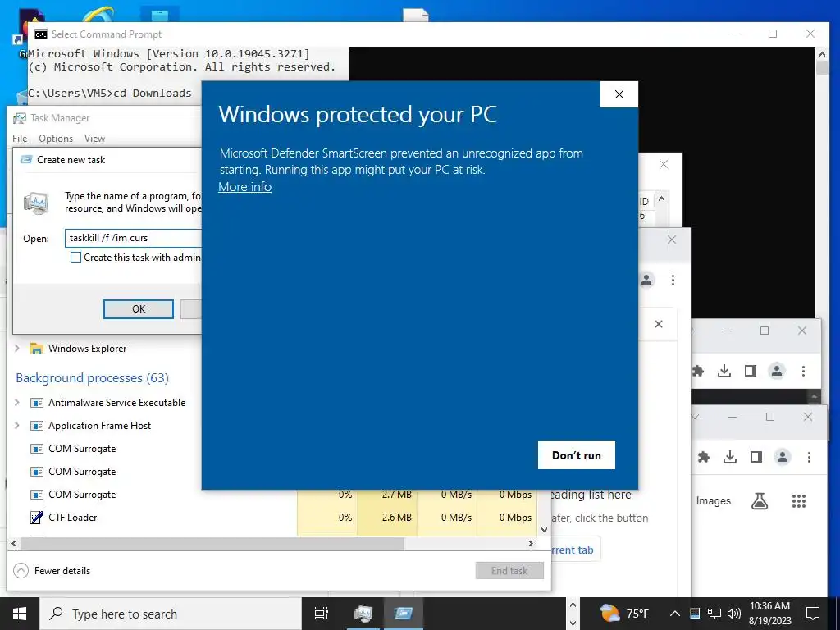Click the Command Prompt title bar icon
Image resolution: width=840 pixels, height=630 pixels.
pos(41,34)
